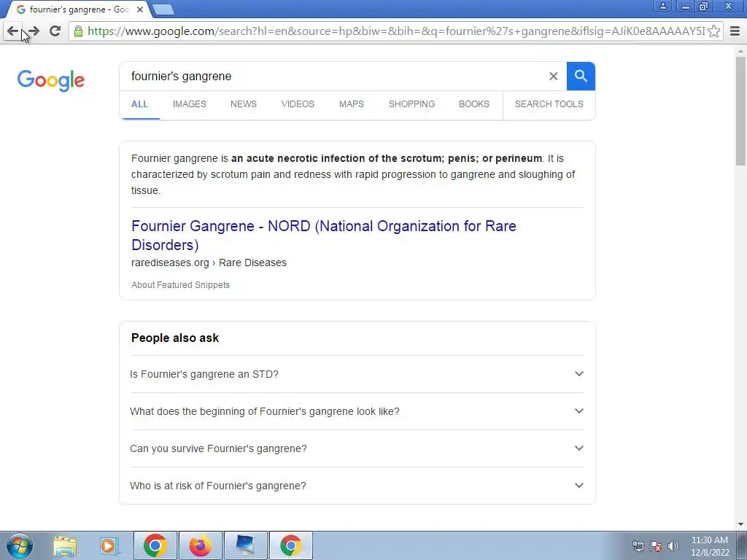This screenshot has width=747, height=560.
Task: Click the scrollbar up arrow
Action: (x=741, y=50)
